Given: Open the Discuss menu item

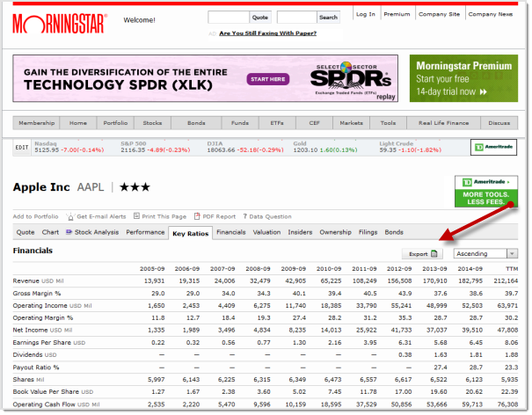Looking at the screenshot, I should pyautogui.click(x=499, y=123).
